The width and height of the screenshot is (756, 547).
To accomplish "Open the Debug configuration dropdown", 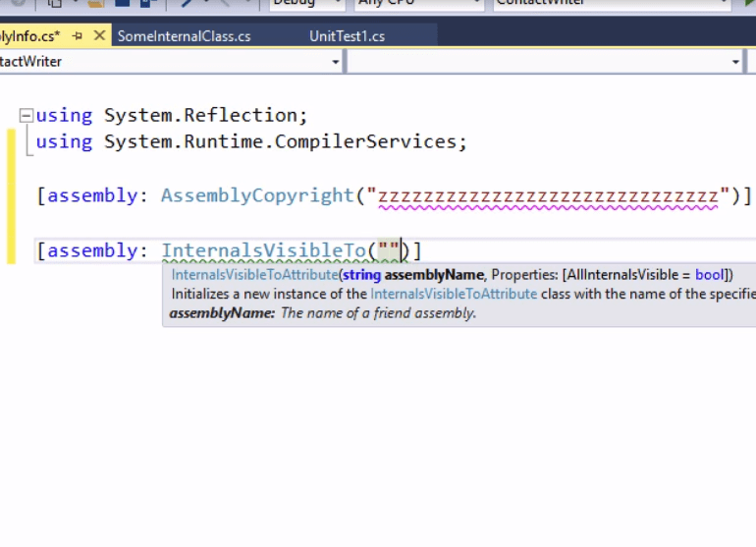I will [307, 4].
